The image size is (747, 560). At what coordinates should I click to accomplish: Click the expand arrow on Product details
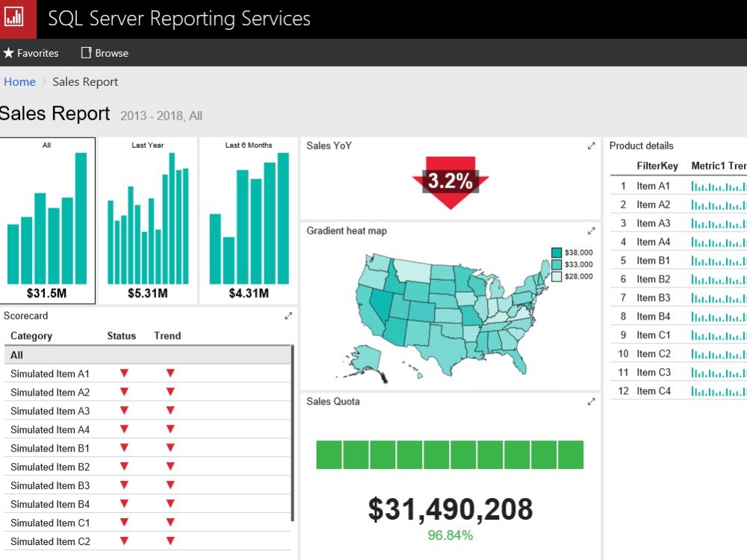point(743,146)
